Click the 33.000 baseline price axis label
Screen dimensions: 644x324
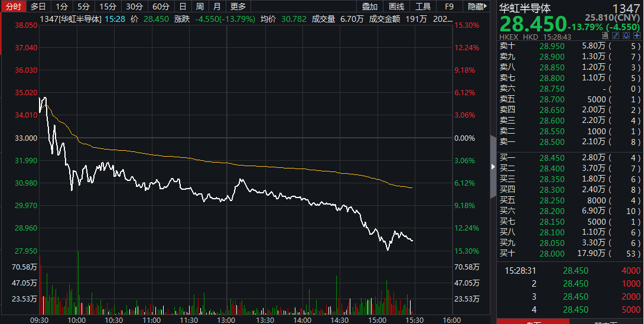coord(26,138)
